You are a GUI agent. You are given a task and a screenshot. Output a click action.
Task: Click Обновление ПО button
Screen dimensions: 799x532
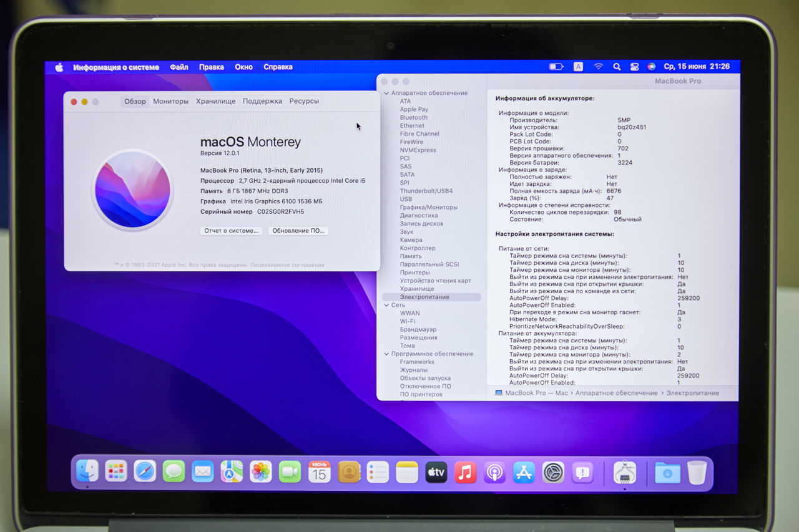(298, 230)
